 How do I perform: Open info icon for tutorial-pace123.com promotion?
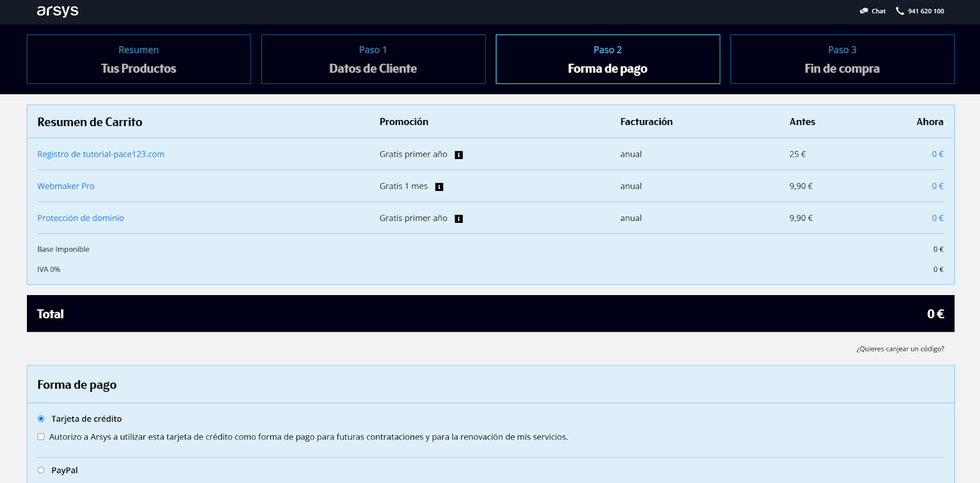pos(459,155)
